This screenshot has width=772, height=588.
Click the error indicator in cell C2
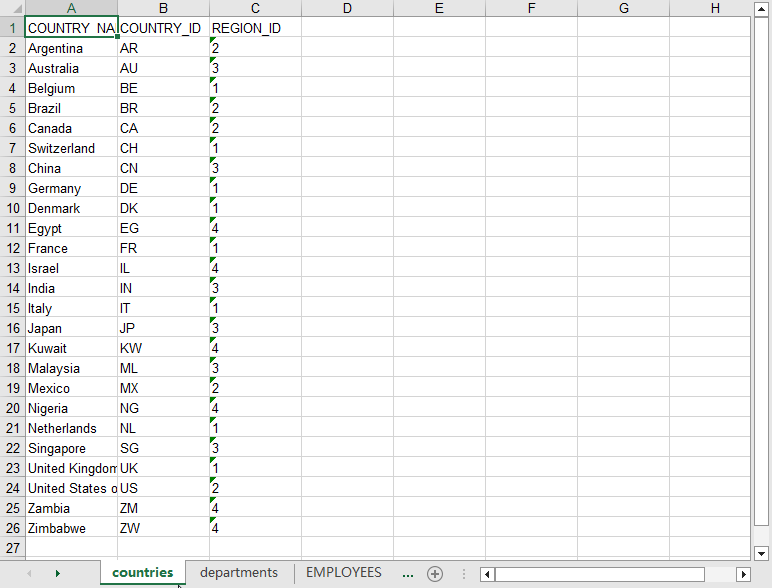(213, 41)
